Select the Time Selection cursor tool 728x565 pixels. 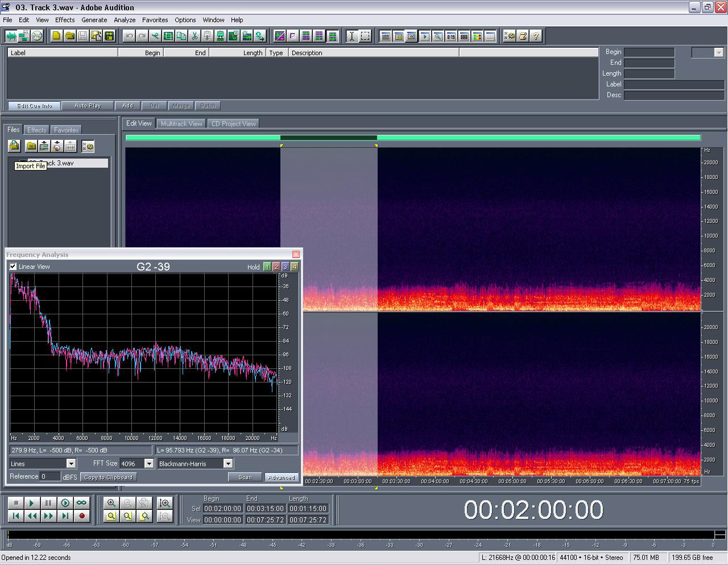click(352, 36)
